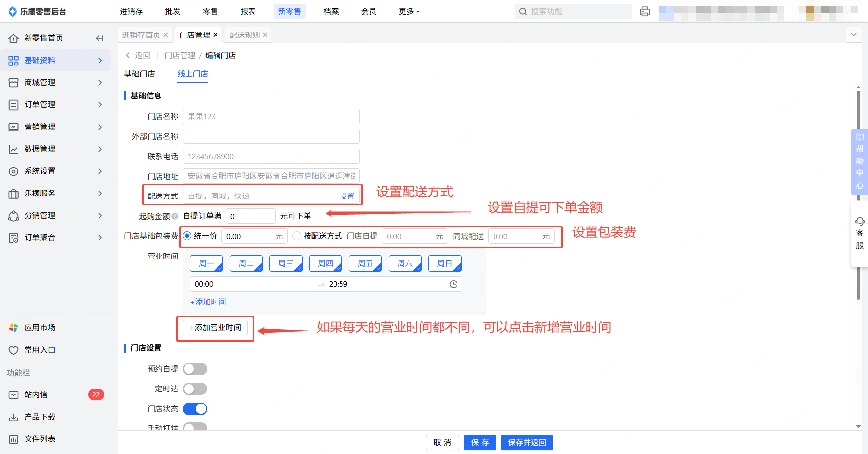
Task: Click the 文件列表 icon
Action: tap(13, 439)
